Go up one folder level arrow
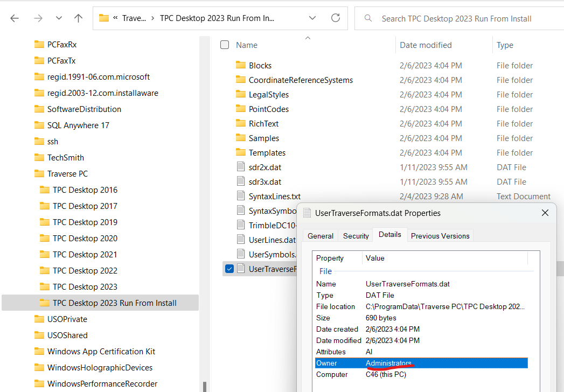564x392 pixels. pos(78,18)
